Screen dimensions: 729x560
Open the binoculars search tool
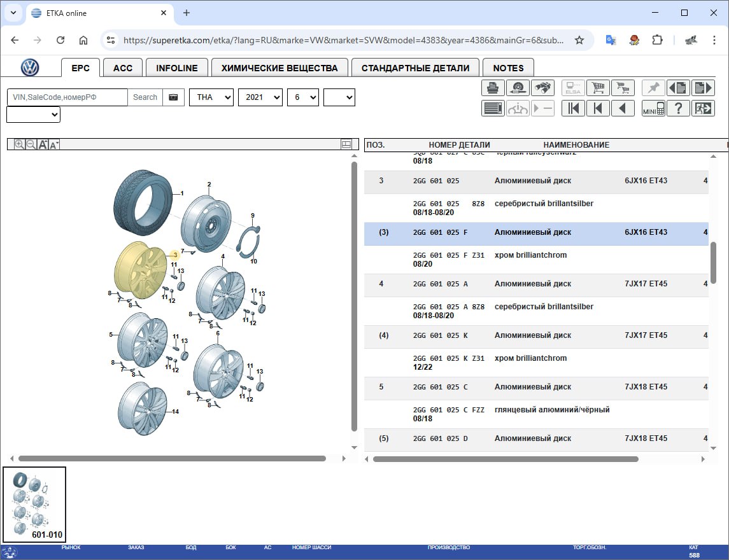pos(542,87)
